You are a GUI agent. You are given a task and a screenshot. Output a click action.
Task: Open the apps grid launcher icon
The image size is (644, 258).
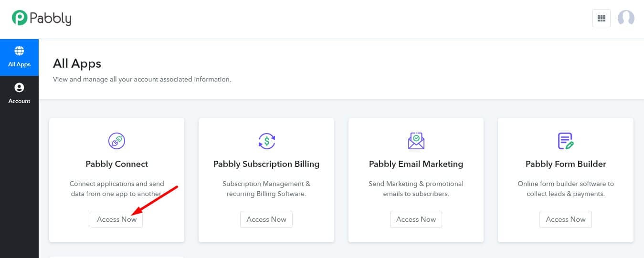tap(601, 18)
